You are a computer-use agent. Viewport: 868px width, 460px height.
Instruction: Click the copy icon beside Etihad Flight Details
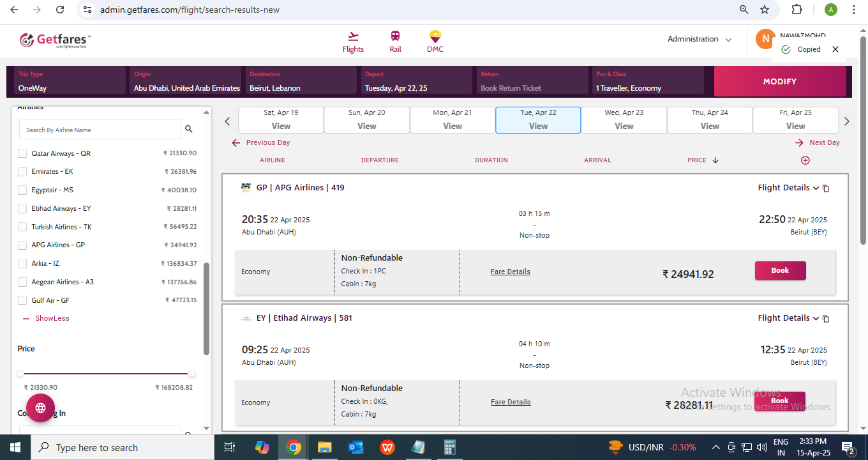tap(826, 319)
